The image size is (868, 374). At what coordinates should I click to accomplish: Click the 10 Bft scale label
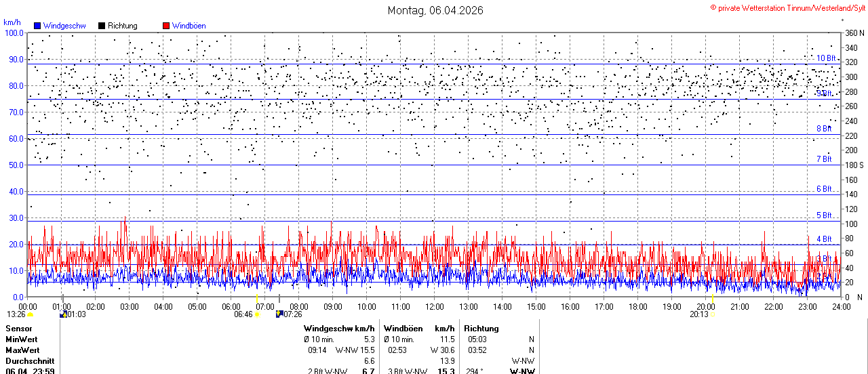(x=826, y=58)
